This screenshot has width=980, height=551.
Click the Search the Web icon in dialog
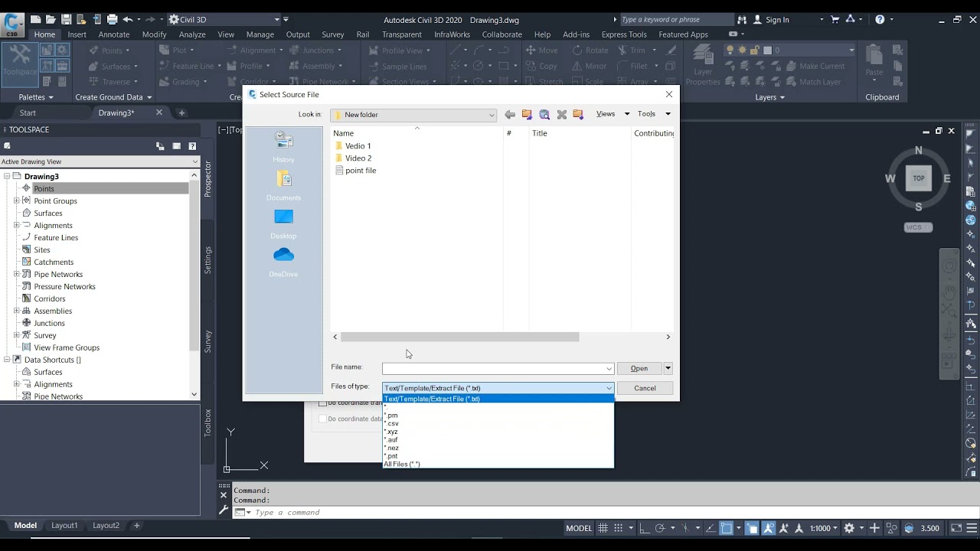(x=544, y=115)
